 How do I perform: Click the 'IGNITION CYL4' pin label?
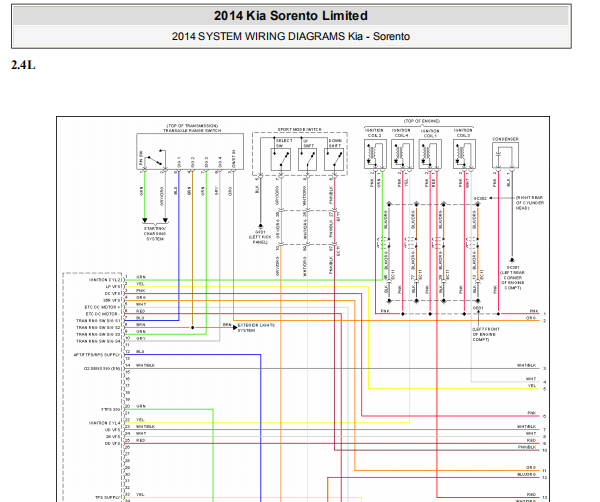pyautogui.click(x=104, y=423)
